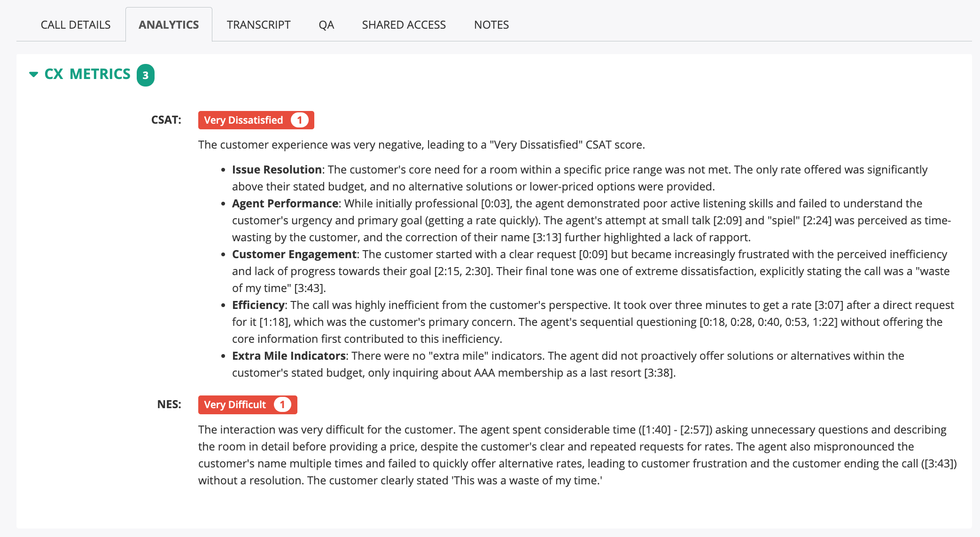980x537 pixels.
Task: Select the QA tab
Action: tap(326, 25)
